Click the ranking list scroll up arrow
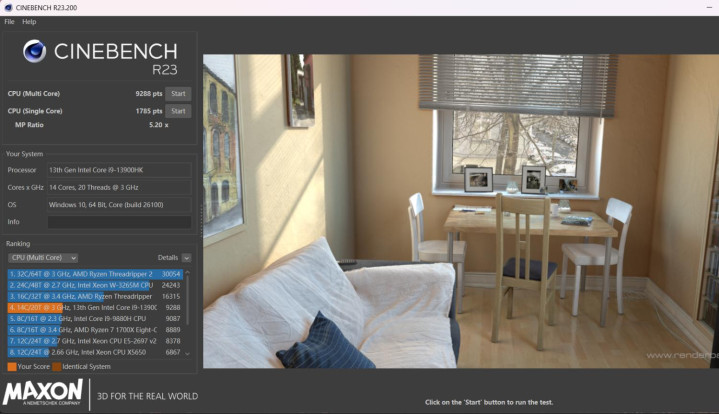 coord(187,273)
